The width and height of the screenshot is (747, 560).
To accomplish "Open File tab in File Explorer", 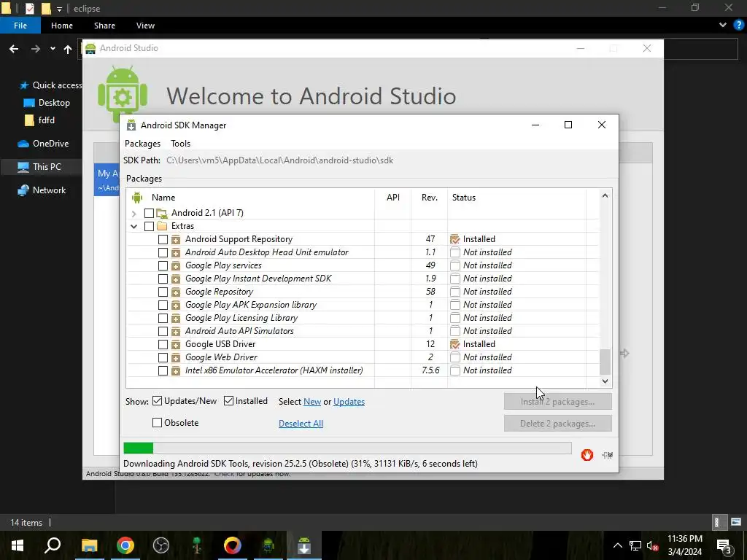I will [20, 26].
